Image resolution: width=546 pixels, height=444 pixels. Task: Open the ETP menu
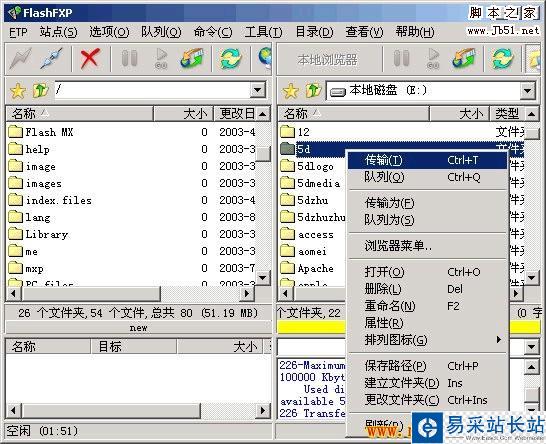click(x=18, y=32)
